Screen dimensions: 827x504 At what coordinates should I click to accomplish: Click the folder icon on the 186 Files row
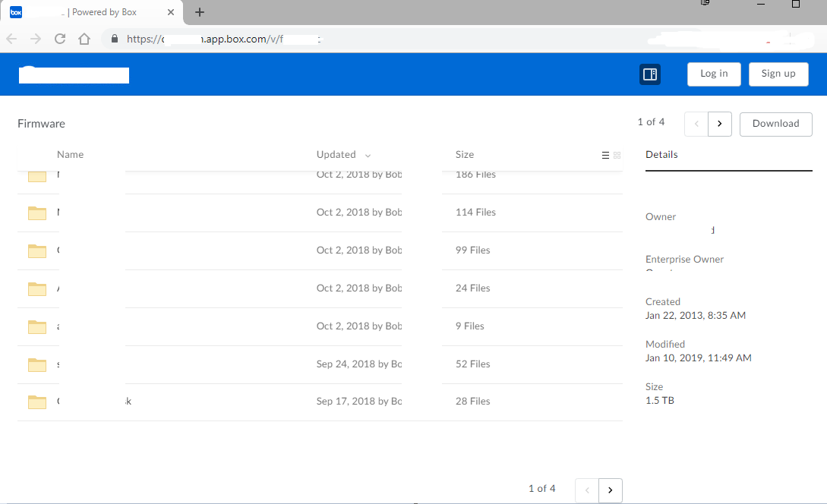(37, 175)
